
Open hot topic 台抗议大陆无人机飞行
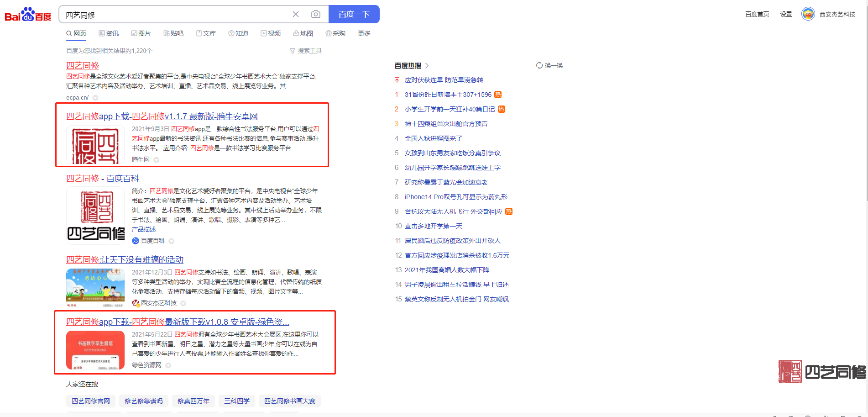(x=454, y=211)
